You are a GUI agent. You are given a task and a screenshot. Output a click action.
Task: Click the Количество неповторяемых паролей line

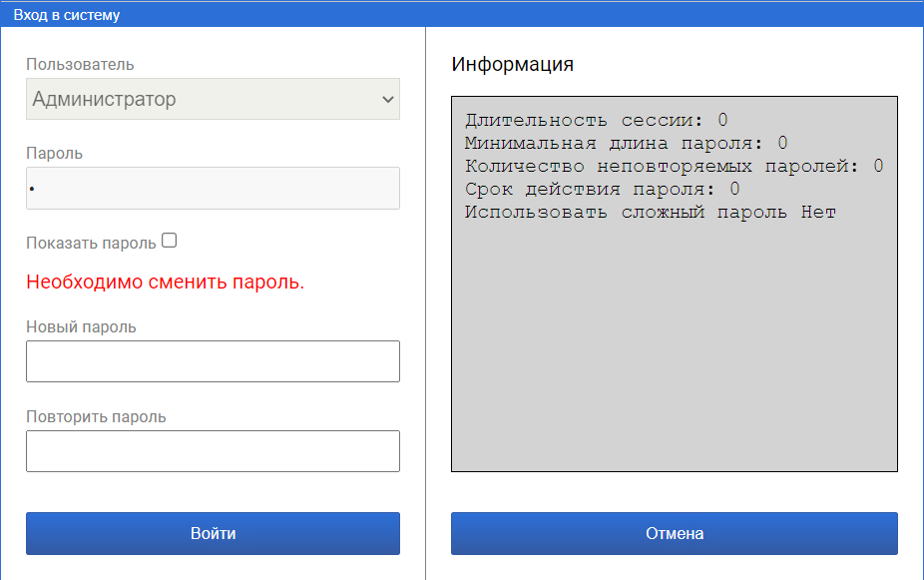click(x=674, y=167)
